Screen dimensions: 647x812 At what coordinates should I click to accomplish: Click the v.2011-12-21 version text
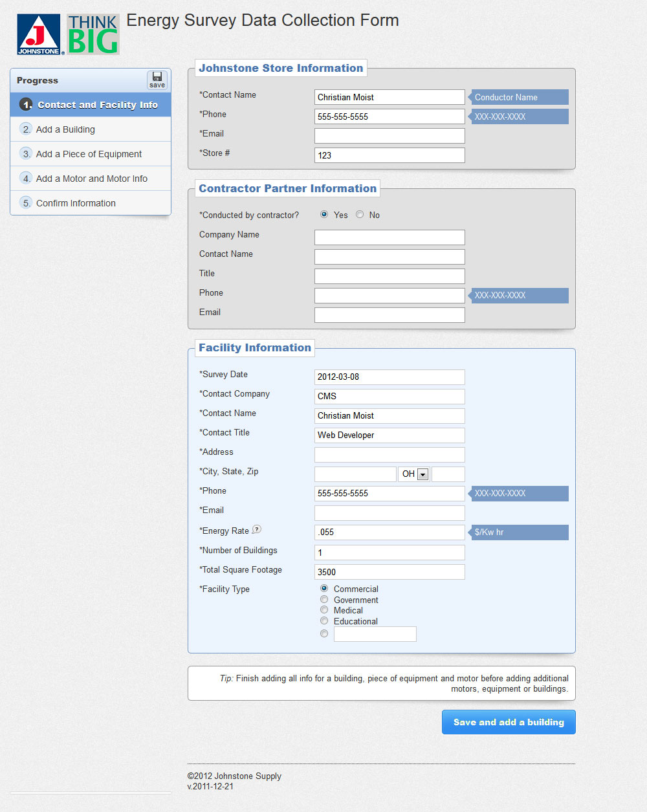(x=210, y=786)
